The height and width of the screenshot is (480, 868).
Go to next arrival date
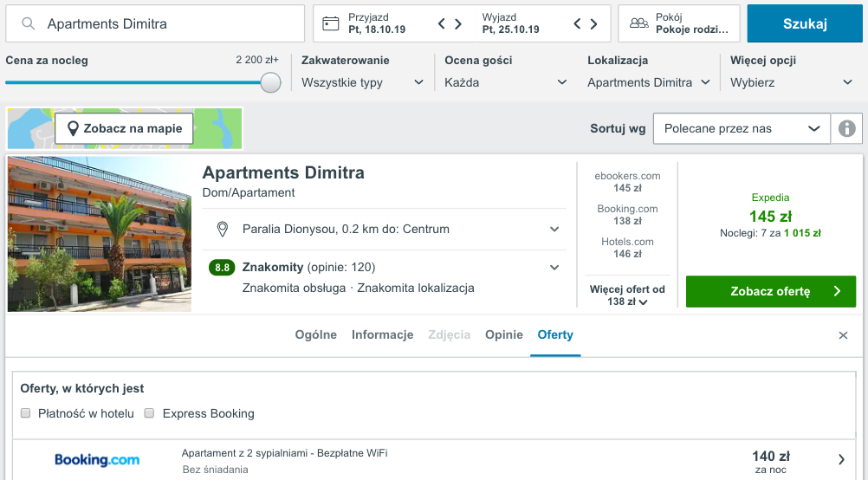(x=458, y=23)
